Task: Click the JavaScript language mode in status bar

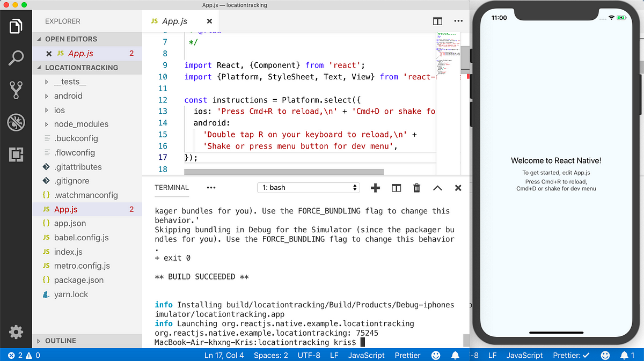Action: (366, 355)
